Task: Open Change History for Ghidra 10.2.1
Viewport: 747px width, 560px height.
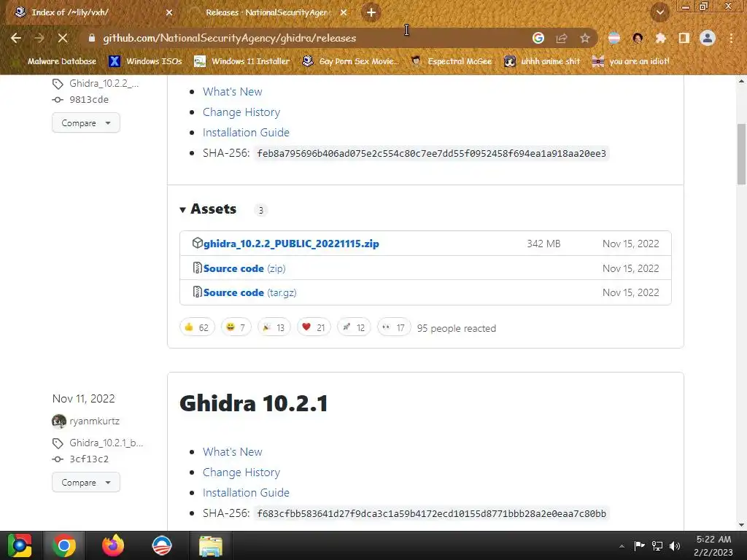Action: [x=241, y=472]
